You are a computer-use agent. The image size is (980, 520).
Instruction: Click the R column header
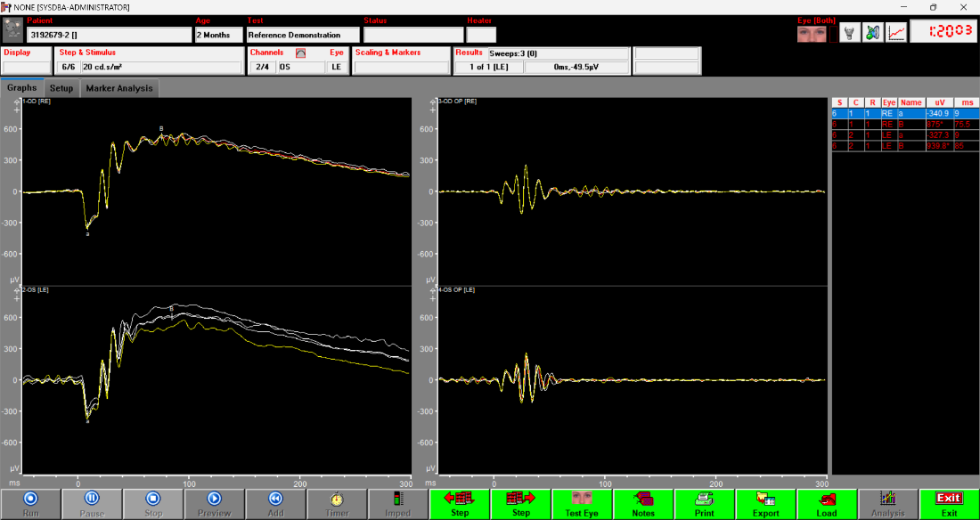point(872,103)
